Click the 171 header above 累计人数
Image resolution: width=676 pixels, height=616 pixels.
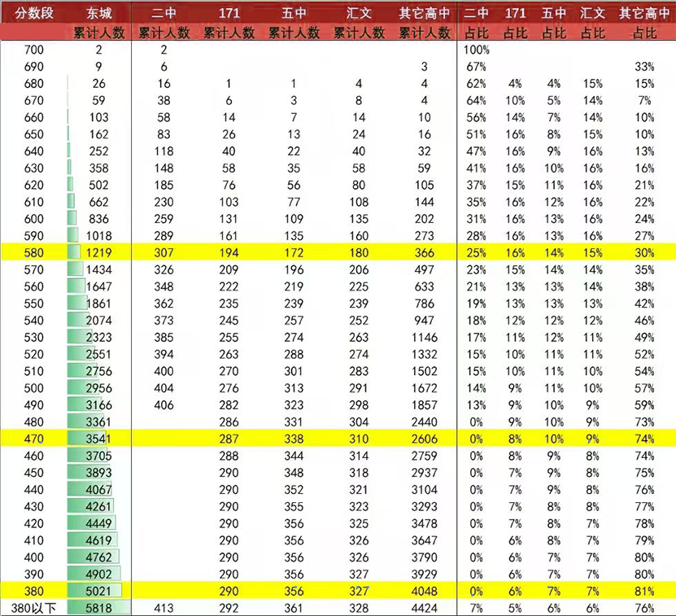click(x=229, y=14)
